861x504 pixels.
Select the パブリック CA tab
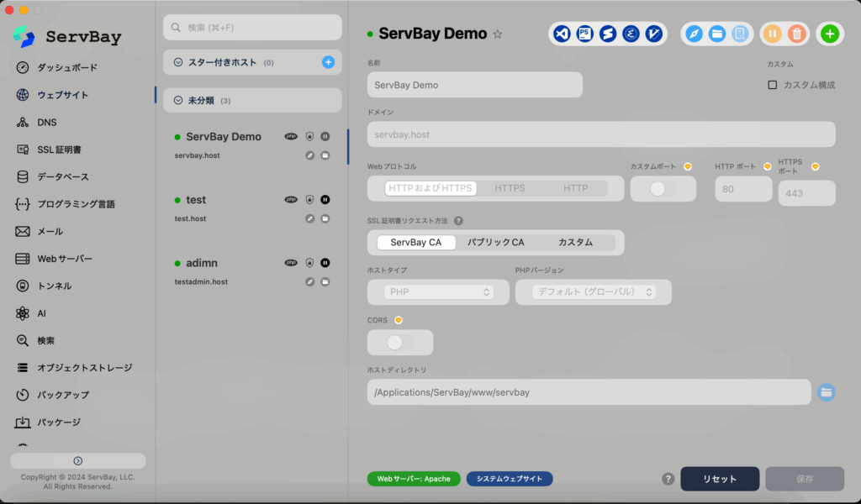(x=495, y=243)
